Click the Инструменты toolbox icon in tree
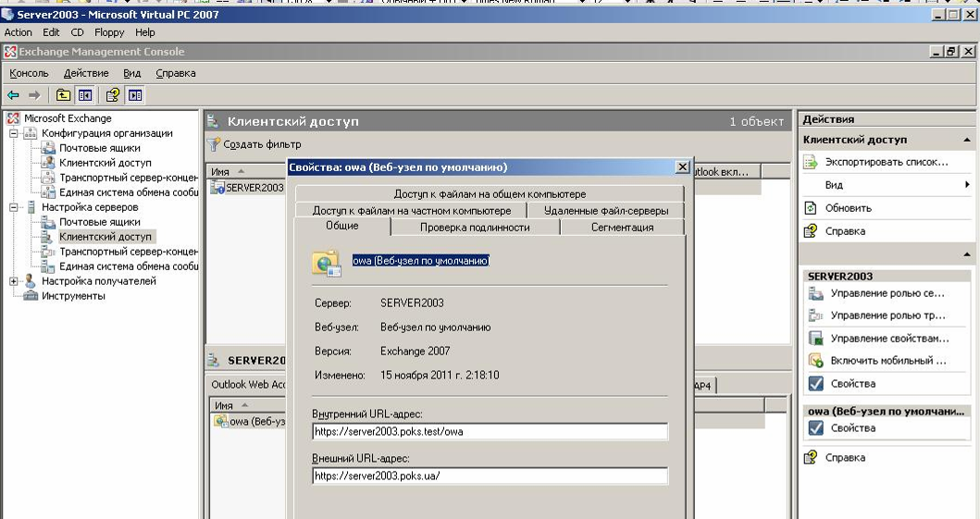 coord(31,295)
